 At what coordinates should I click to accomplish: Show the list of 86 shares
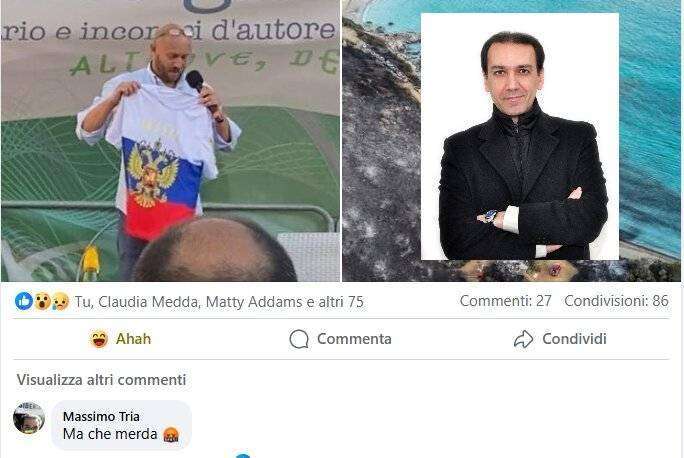coord(616,301)
